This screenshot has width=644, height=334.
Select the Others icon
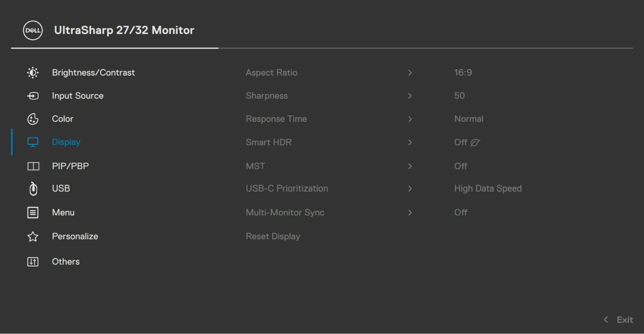click(x=33, y=262)
